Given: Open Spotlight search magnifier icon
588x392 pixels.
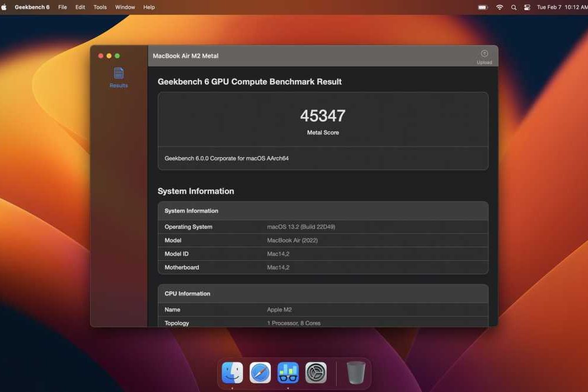Looking at the screenshot, I should coord(513,7).
